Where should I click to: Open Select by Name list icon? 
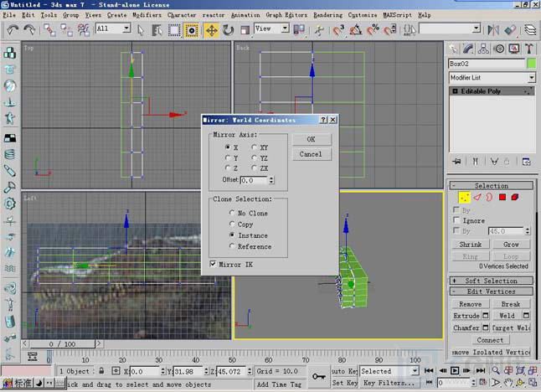coord(157,30)
